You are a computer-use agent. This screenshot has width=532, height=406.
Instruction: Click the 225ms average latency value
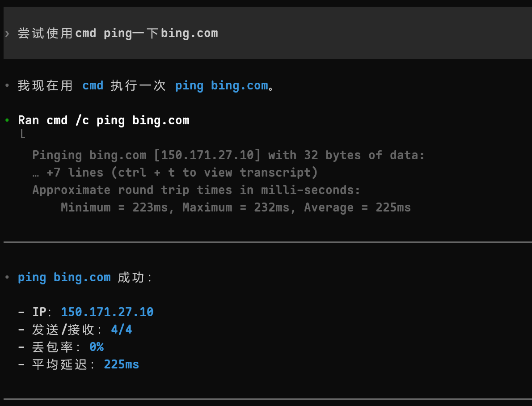[122, 364]
